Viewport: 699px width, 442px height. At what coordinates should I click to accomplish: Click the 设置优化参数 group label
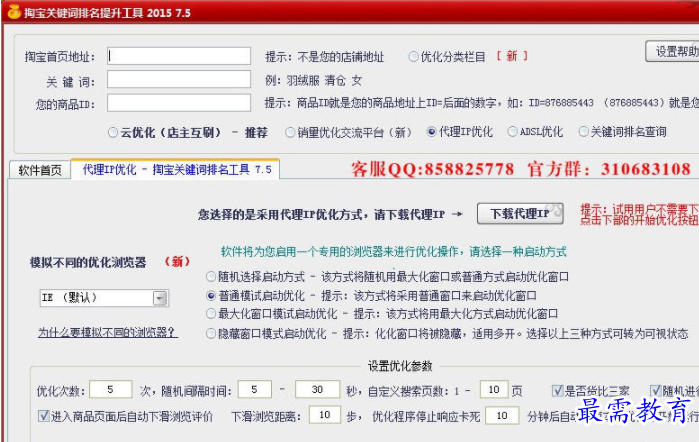click(400, 366)
